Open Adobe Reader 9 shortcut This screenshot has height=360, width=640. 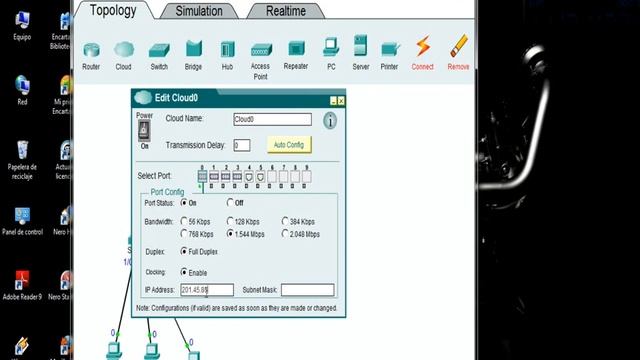(22, 285)
